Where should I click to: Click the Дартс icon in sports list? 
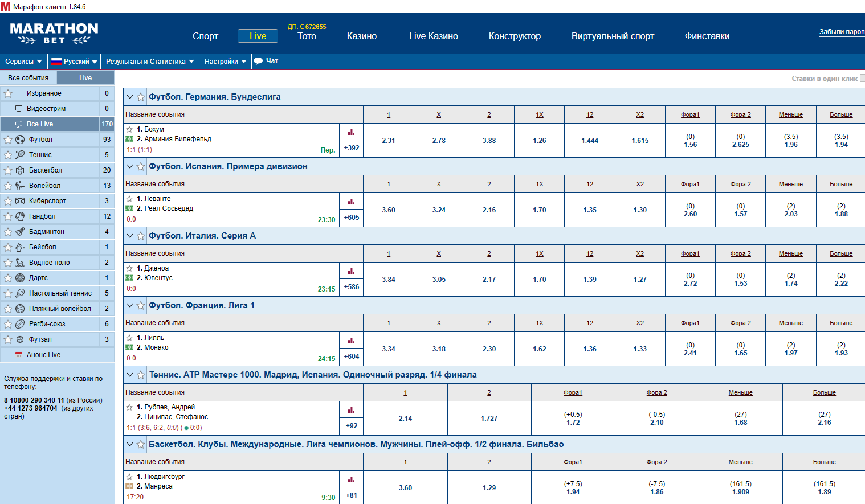point(20,278)
